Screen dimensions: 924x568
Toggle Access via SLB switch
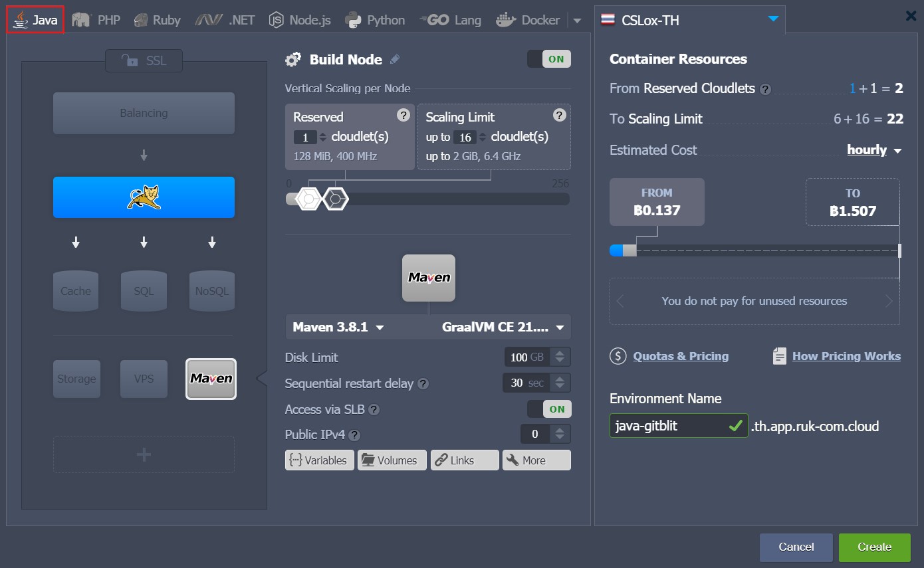549,409
